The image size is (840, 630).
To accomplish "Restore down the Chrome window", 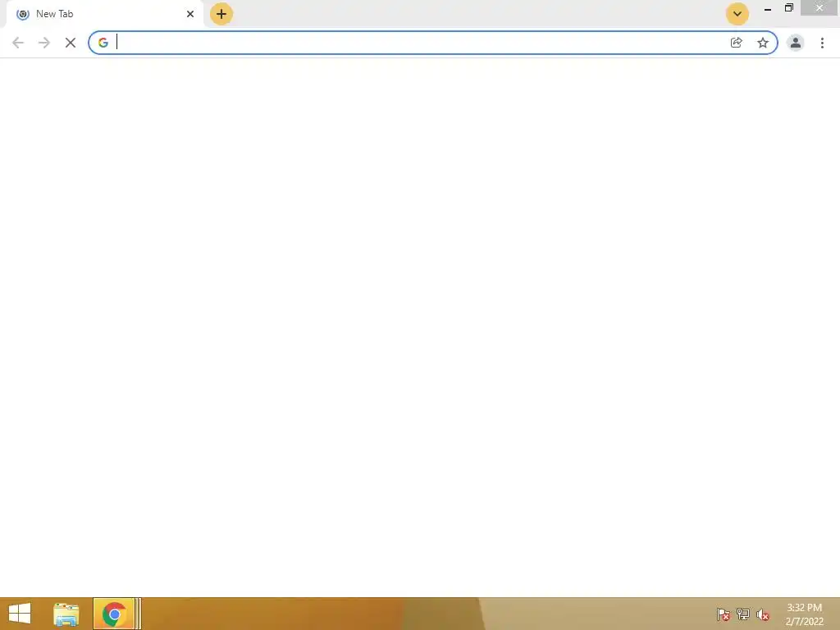I will 789,8.
